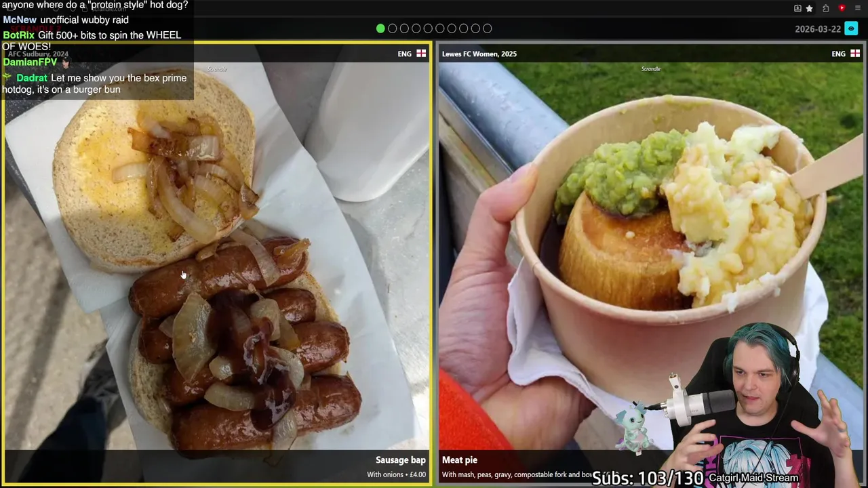Click the ENG label on the left card

405,54
